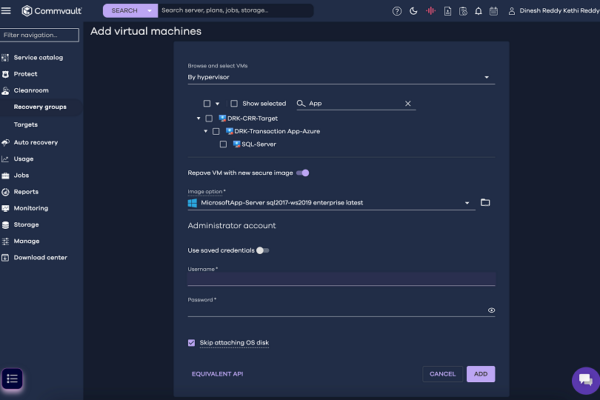600x400 pixels.
Task: Open Recovery groups in sidebar
Action: tap(40, 107)
